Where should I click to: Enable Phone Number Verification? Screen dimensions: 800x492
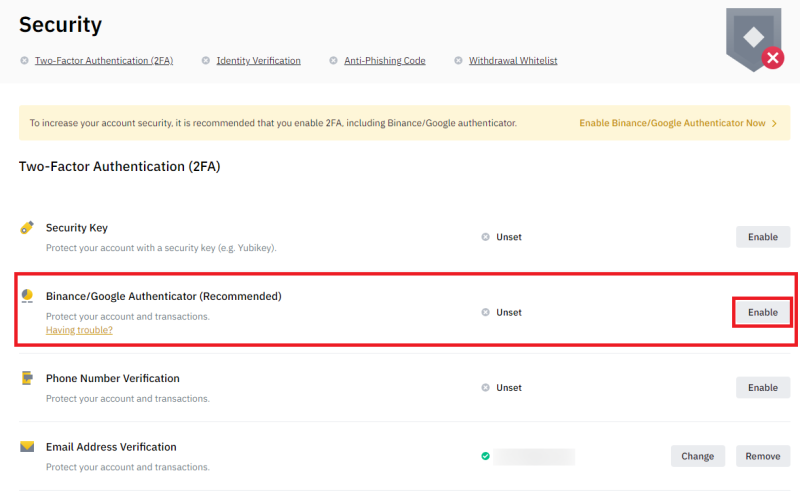tap(763, 388)
